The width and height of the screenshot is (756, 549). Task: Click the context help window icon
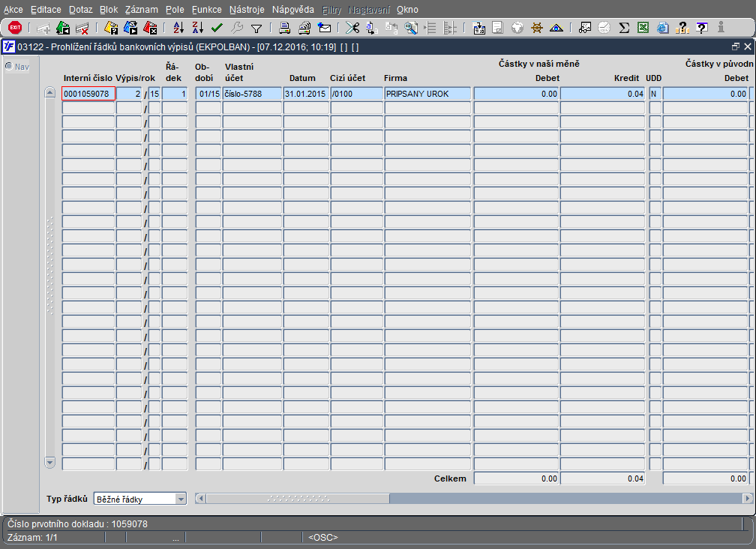click(x=702, y=28)
